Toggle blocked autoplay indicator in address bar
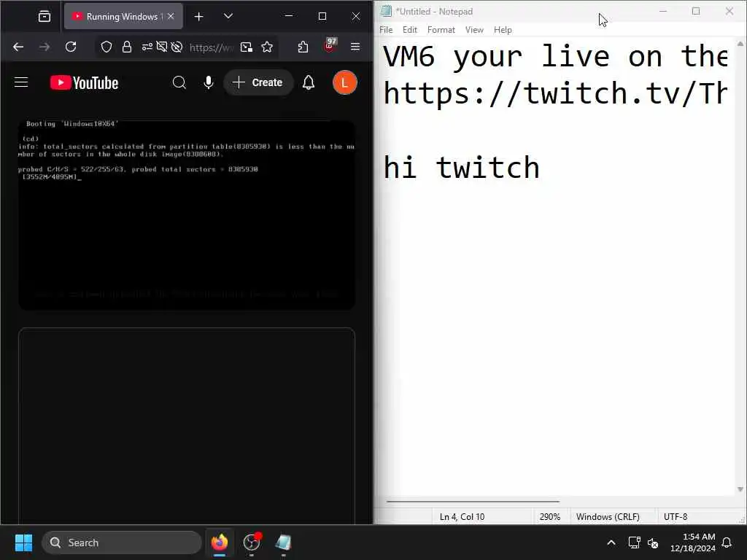Screen dimensions: 747x560 [x=162, y=47]
